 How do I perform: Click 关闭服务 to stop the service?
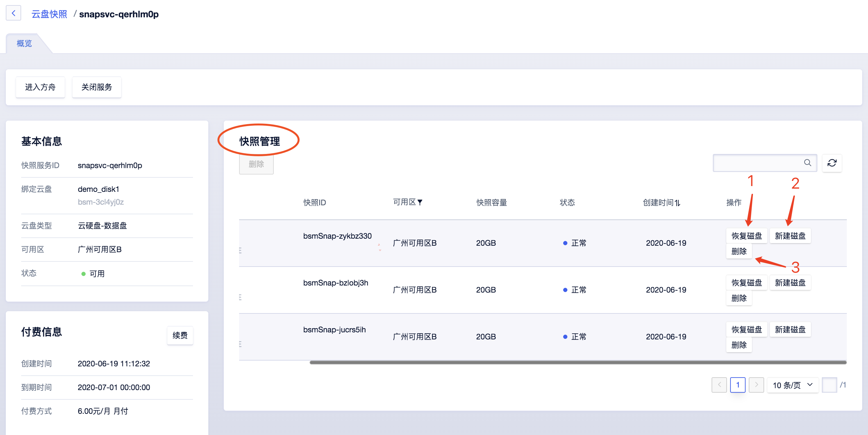(x=96, y=87)
